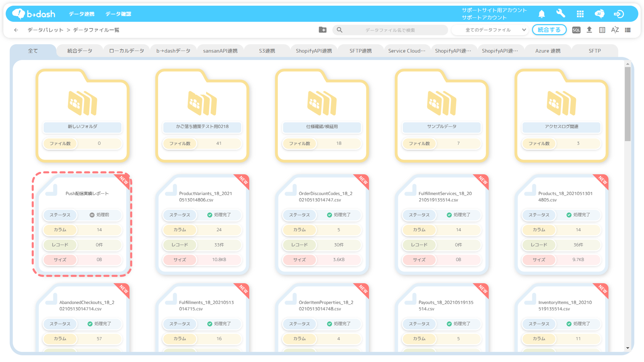Viewport: 644px width, 362px height.
Task: Select the OrderDiscountCodes_18 csv file card
Action: click(x=322, y=224)
